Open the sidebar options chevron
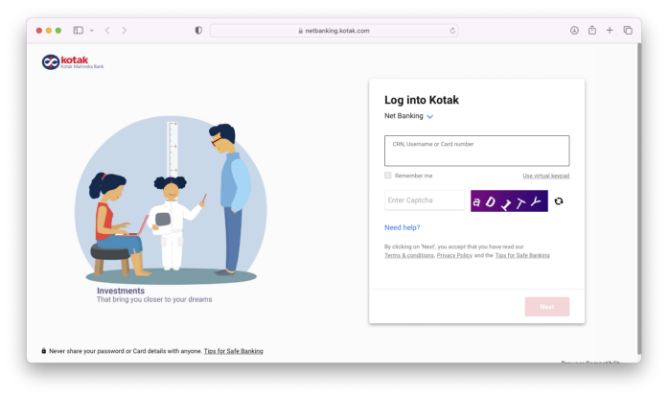Viewport: 668px width, 398px height. click(x=92, y=31)
